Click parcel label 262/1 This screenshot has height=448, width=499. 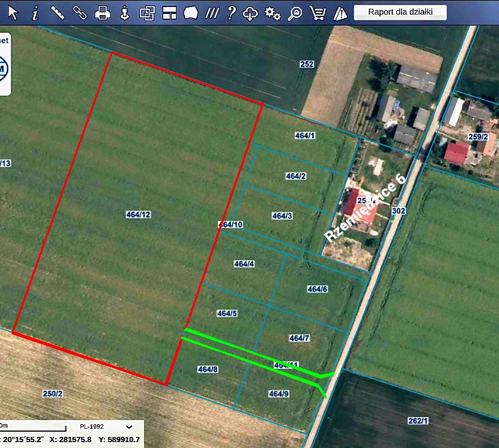[418, 421]
